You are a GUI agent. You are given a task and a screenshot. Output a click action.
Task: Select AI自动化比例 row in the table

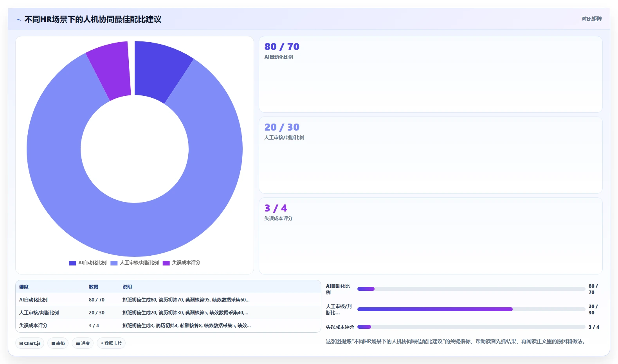[x=168, y=300]
